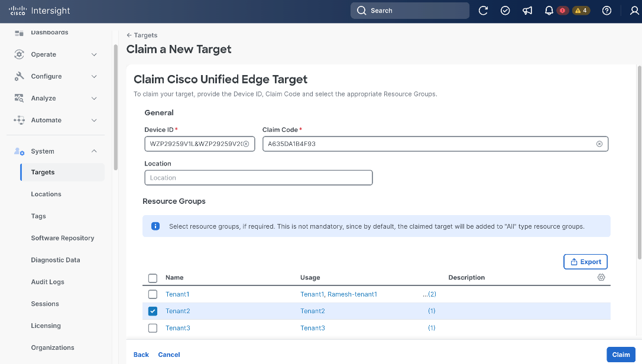Screen dimensions: 642x364
Task: Click the Configure wrench icon
Action: click(x=19, y=76)
